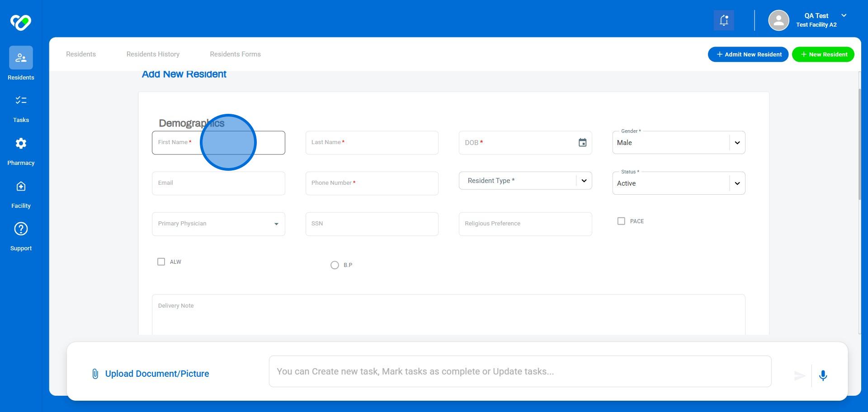Expand the QA Test account chevron
The height and width of the screenshot is (412, 868).
(x=844, y=16)
